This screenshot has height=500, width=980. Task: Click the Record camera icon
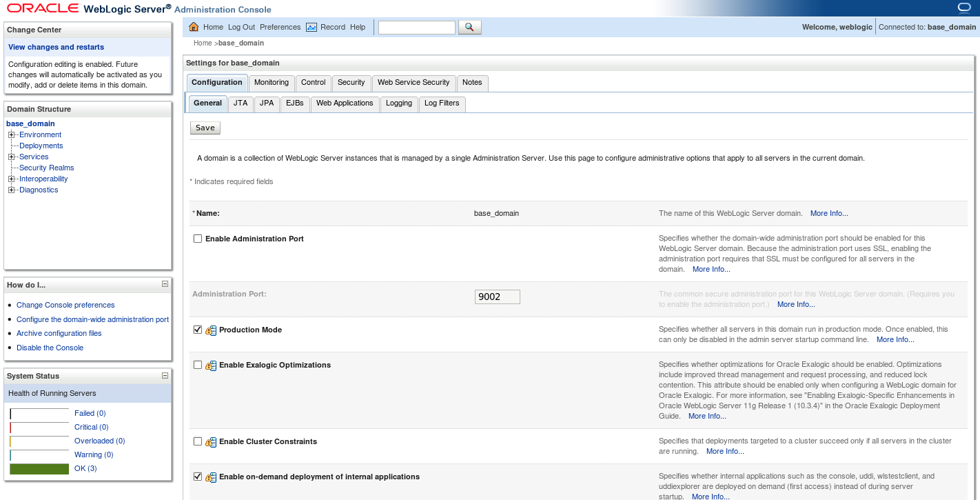click(314, 27)
